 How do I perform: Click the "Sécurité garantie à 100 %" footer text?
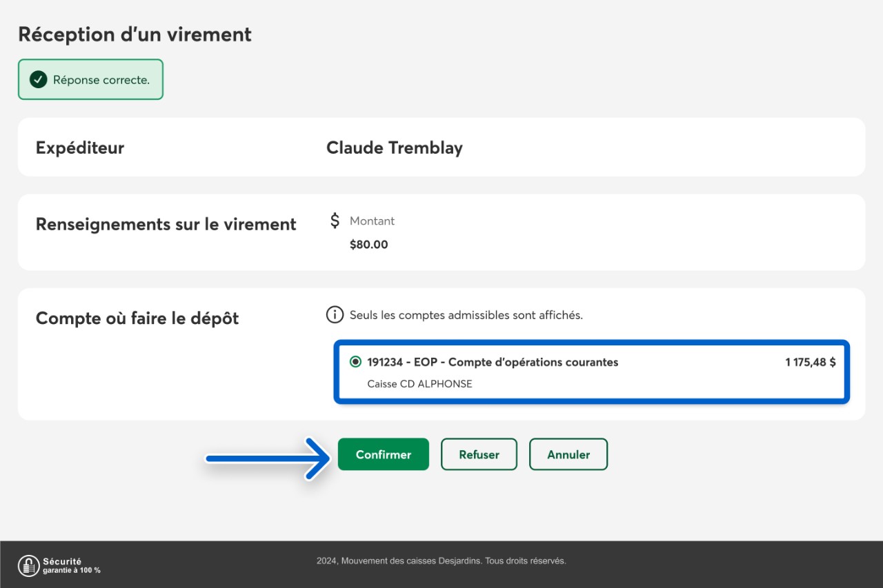[x=71, y=566]
